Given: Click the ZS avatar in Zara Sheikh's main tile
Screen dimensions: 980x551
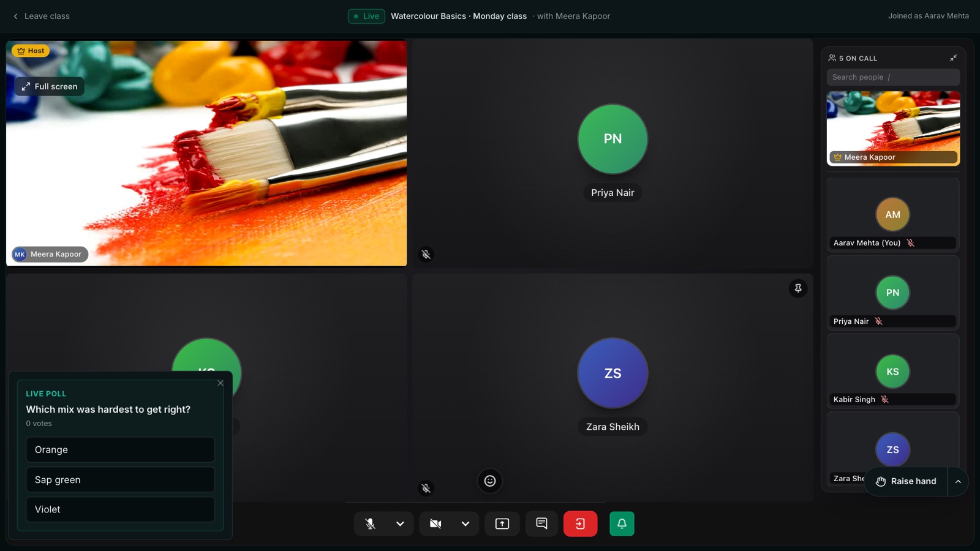Looking at the screenshot, I should pos(612,373).
